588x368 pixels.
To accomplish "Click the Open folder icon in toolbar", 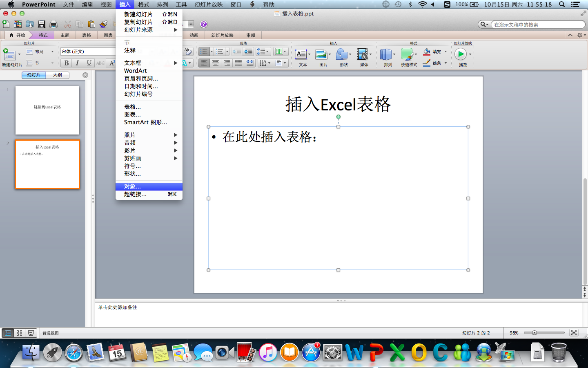I will [x=30, y=24].
